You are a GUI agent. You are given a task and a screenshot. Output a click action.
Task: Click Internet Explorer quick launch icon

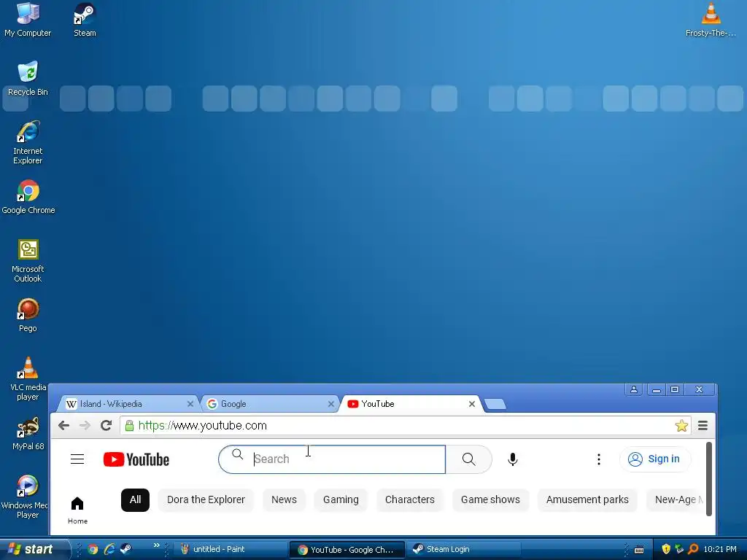coord(109,549)
